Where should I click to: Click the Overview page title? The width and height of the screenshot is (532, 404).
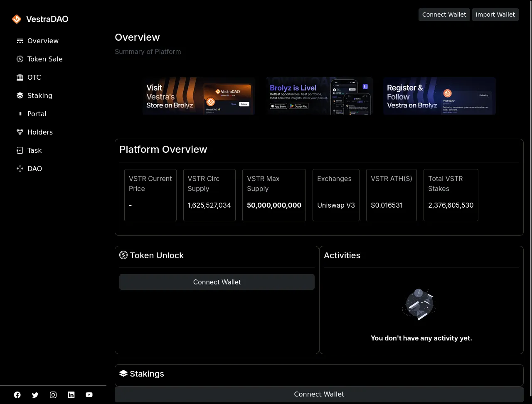pyautogui.click(x=137, y=37)
